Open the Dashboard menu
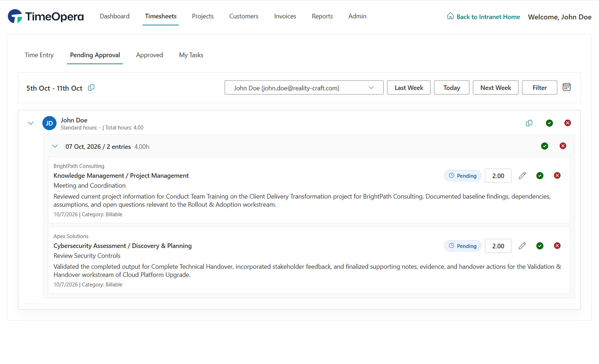 114,16
